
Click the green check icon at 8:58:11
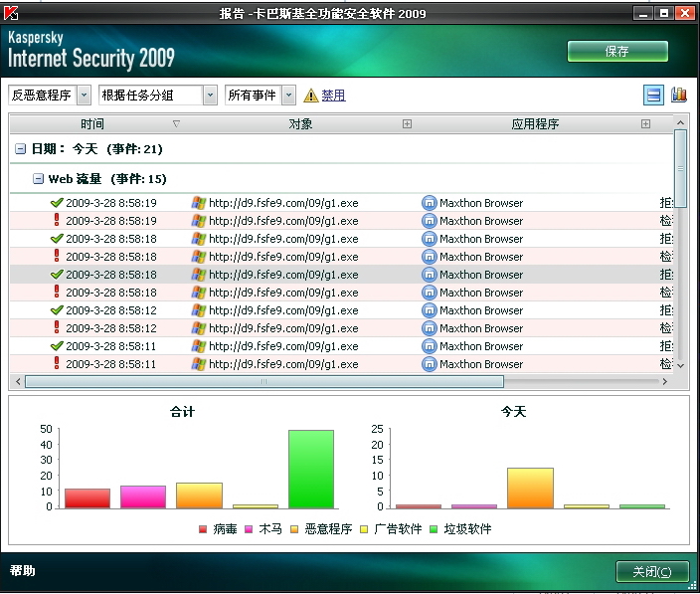57,345
